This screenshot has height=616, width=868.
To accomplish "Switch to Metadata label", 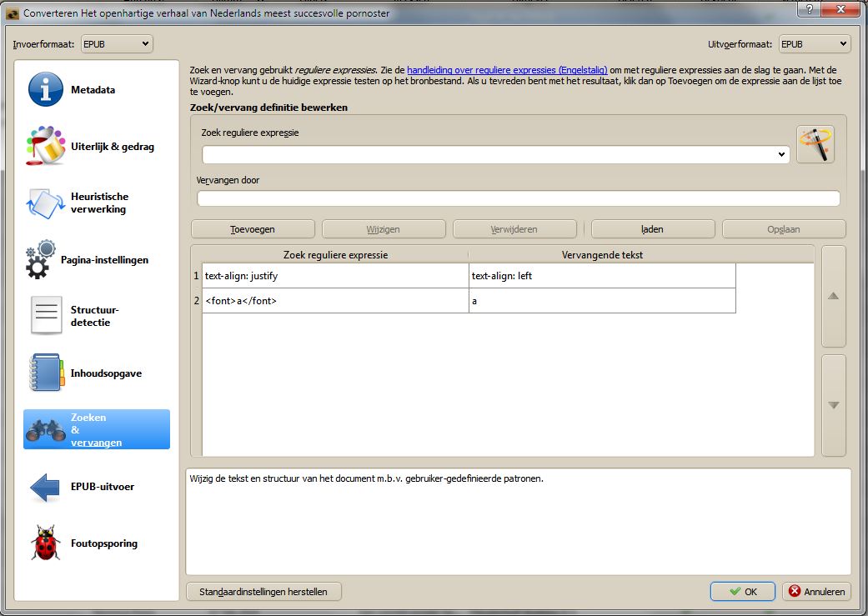I will (x=93, y=90).
